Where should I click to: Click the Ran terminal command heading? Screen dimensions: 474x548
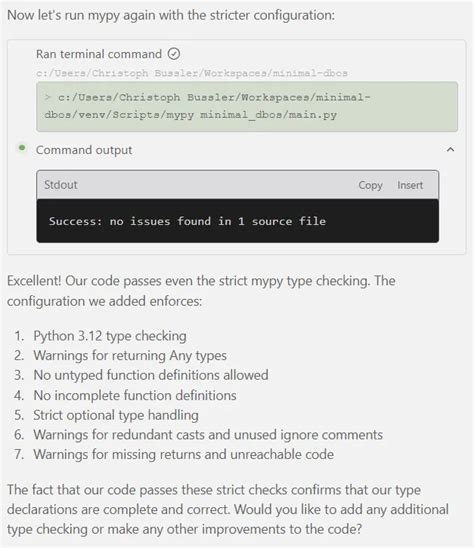(x=99, y=54)
